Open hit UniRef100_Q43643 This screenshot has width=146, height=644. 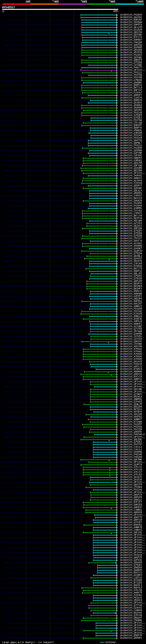point(131,103)
